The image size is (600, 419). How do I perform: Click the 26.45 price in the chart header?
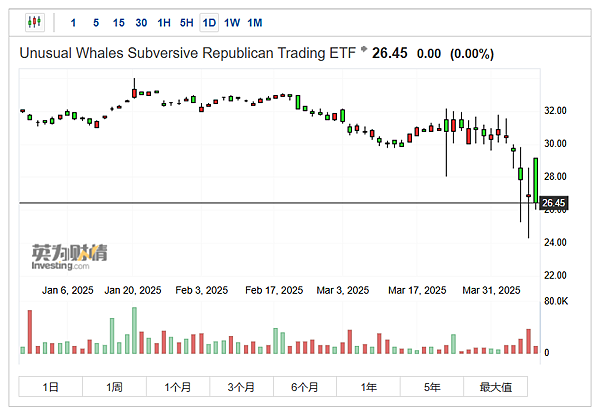tap(390, 53)
